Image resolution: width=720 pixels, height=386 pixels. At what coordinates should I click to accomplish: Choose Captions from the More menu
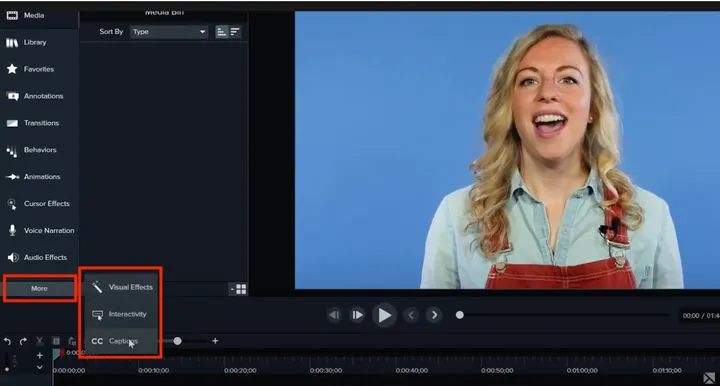tap(122, 341)
